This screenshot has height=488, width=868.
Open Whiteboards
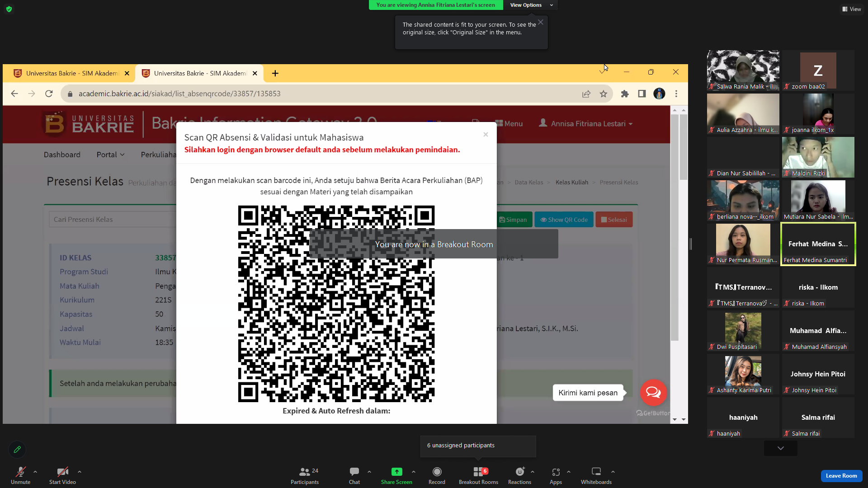pyautogui.click(x=596, y=475)
